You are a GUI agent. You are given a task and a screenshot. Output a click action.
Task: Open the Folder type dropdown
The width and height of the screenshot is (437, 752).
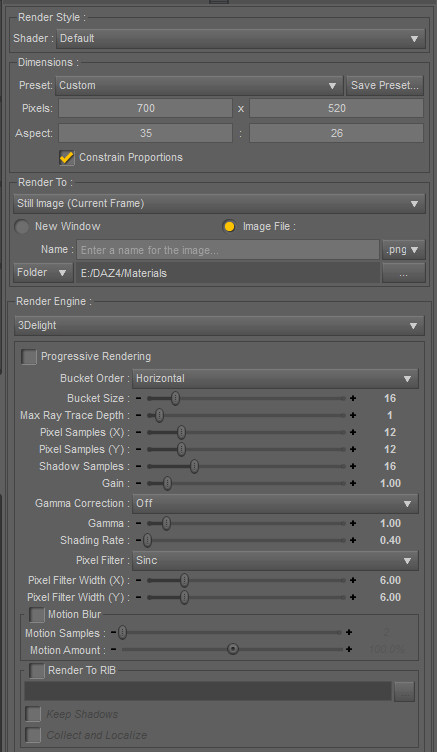43,273
